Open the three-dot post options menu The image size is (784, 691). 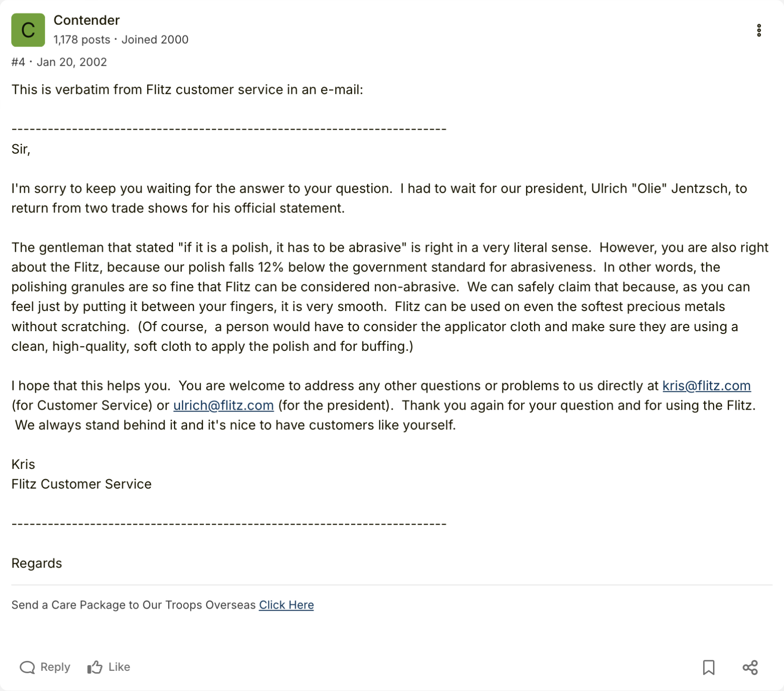(x=759, y=31)
